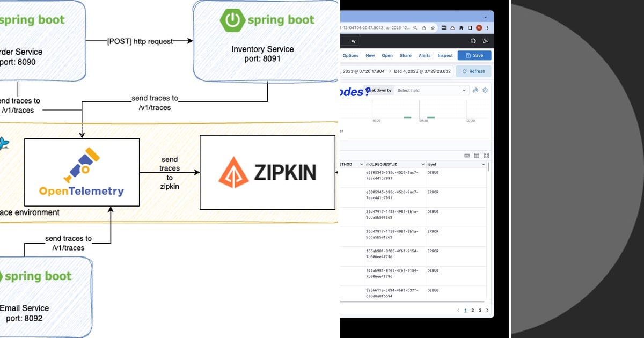Open the Chrome browser extensions icon
Screen dimensions: 644x338
pyautogui.click(x=462, y=27)
